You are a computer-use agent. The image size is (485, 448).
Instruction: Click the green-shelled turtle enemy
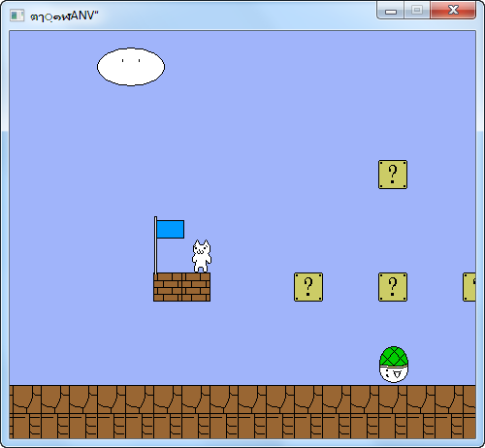(x=394, y=365)
